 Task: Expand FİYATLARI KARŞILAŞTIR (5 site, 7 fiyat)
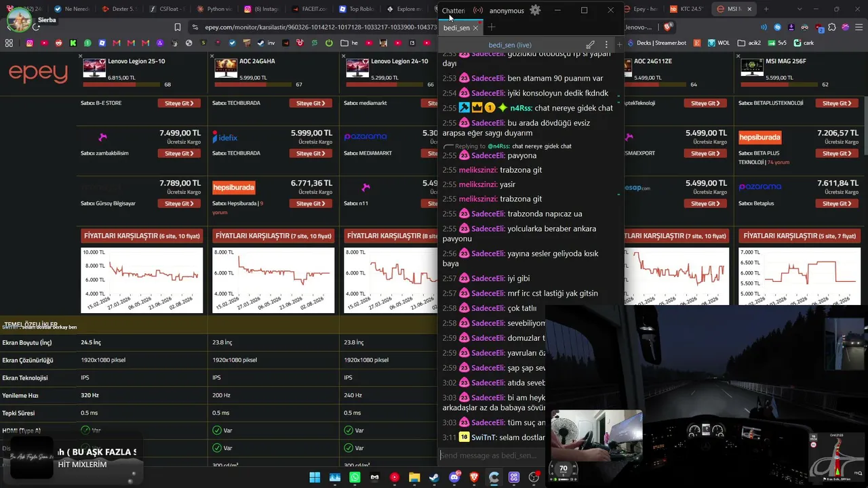[x=800, y=236]
